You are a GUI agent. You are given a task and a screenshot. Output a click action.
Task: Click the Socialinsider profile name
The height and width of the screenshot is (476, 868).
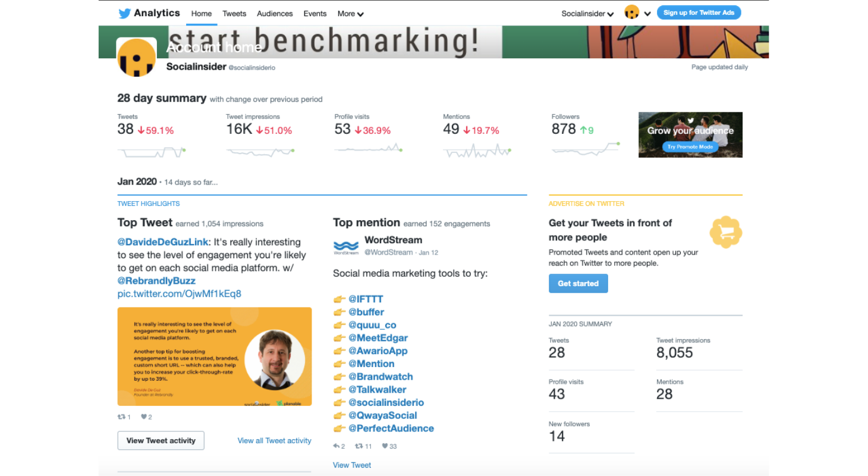click(196, 67)
